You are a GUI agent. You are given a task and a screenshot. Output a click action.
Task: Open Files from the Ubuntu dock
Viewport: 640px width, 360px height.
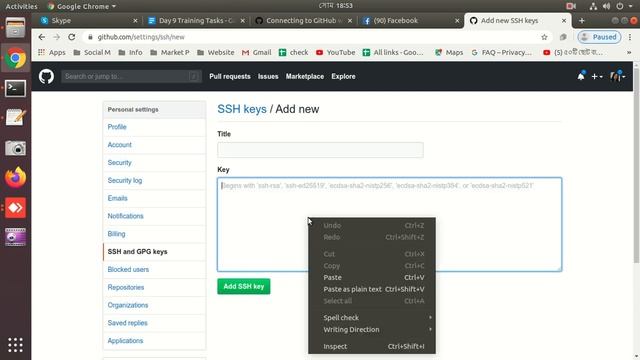pos(16,29)
